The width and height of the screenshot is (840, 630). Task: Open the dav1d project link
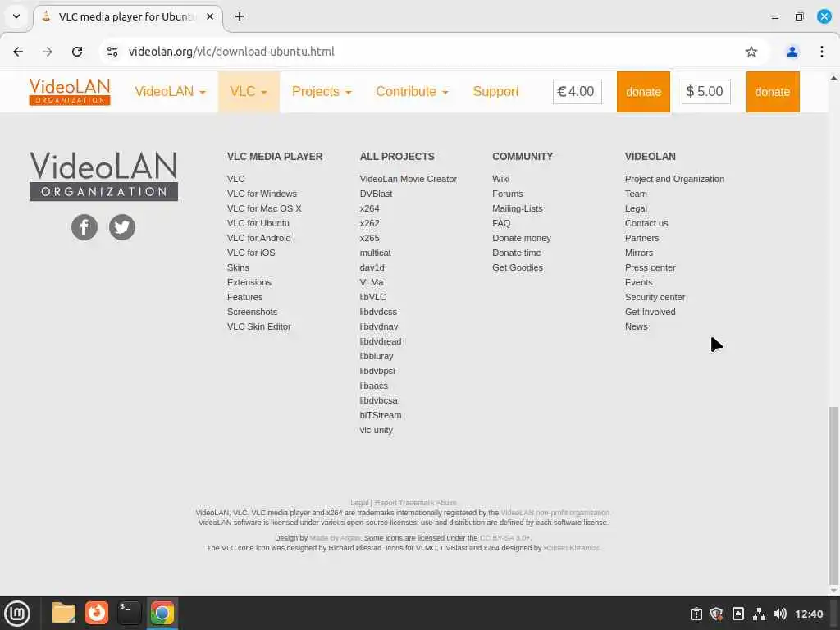tap(372, 267)
